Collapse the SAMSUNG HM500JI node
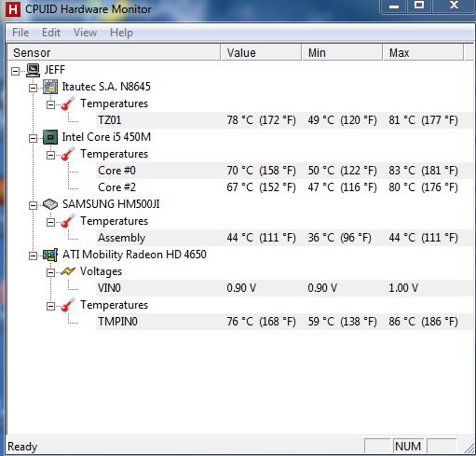476x456 pixels. coord(33,205)
